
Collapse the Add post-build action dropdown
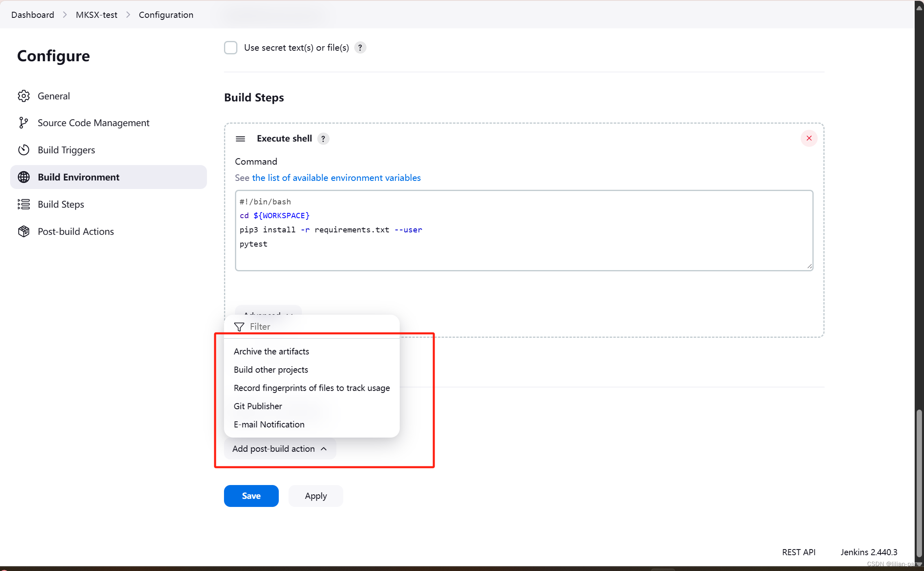(x=280, y=449)
